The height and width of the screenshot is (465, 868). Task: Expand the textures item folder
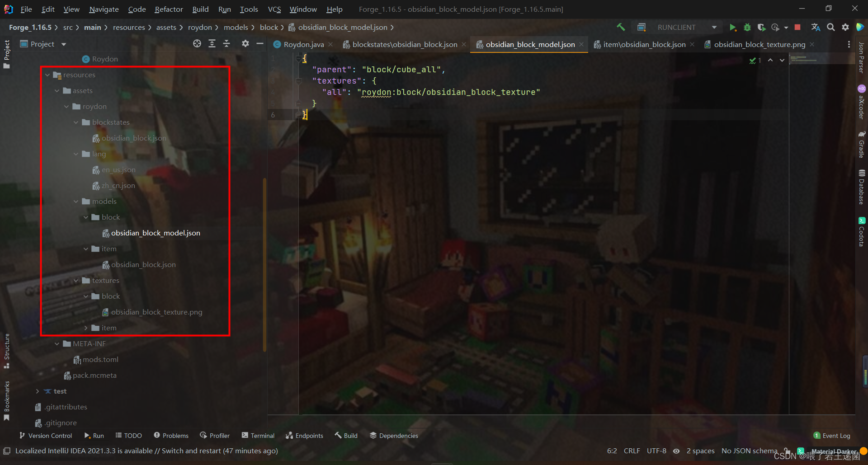click(86, 328)
